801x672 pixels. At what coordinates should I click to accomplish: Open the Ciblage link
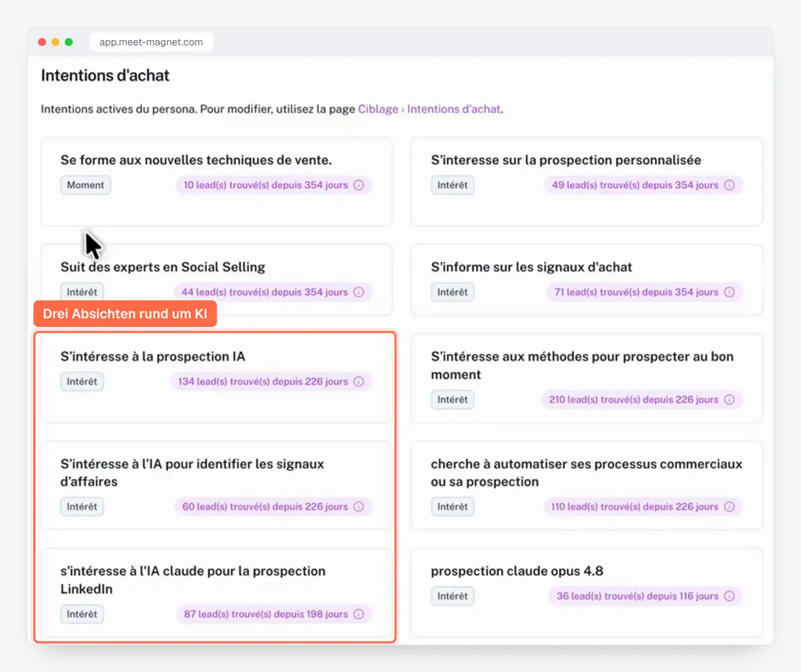tap(378, 109)
